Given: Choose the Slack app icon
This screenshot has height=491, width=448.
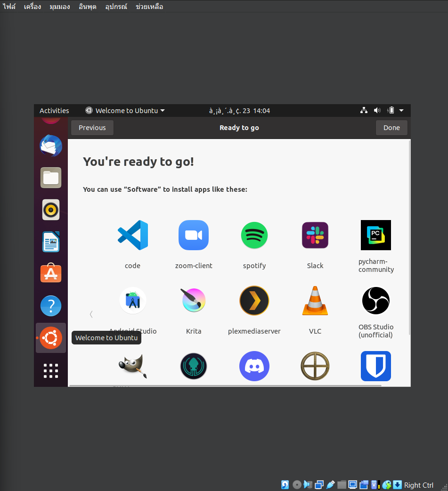Looking at the screenshot, I should (x=315, y=235).
